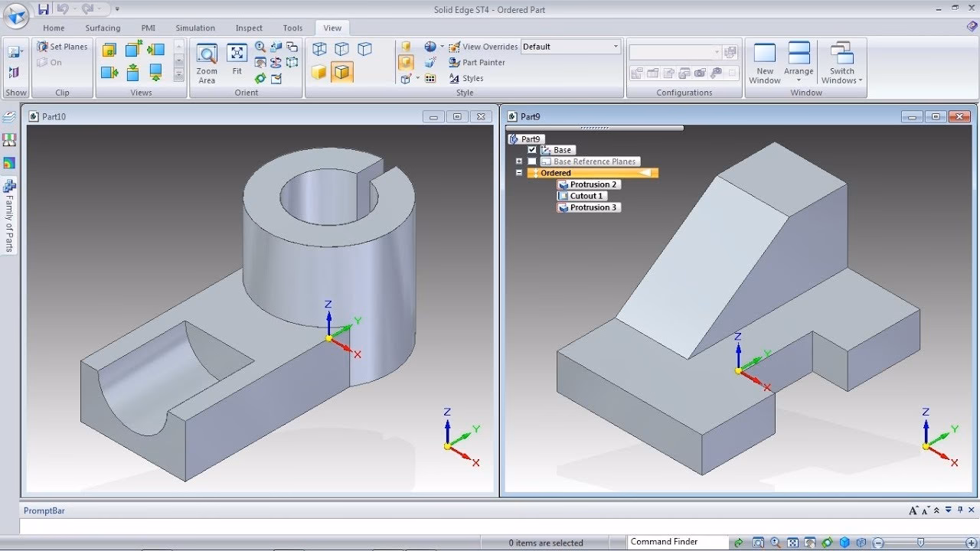Click the plus on the zoom slider
This screenshot has width=980, height=551.
pyautogui.click(x=971, y=543)
